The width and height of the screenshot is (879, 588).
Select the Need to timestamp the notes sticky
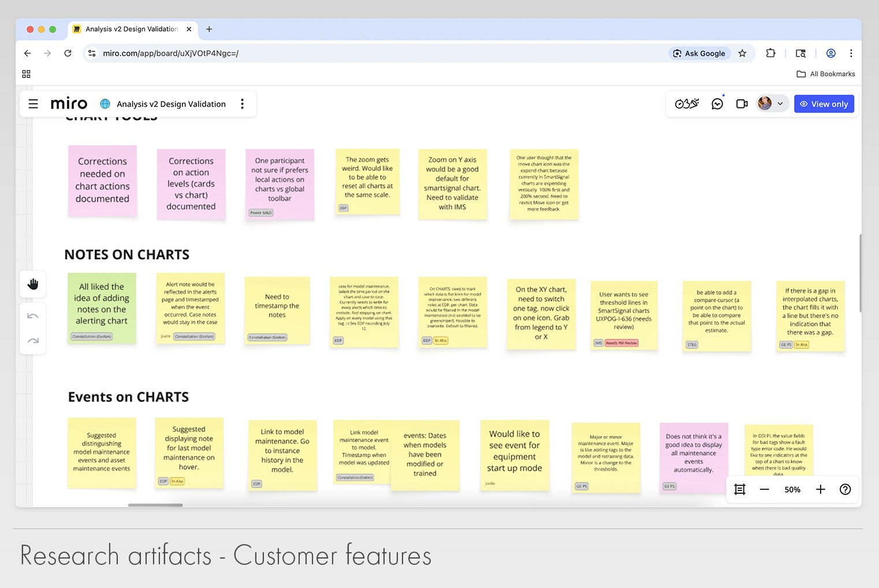tap(277, 311)
